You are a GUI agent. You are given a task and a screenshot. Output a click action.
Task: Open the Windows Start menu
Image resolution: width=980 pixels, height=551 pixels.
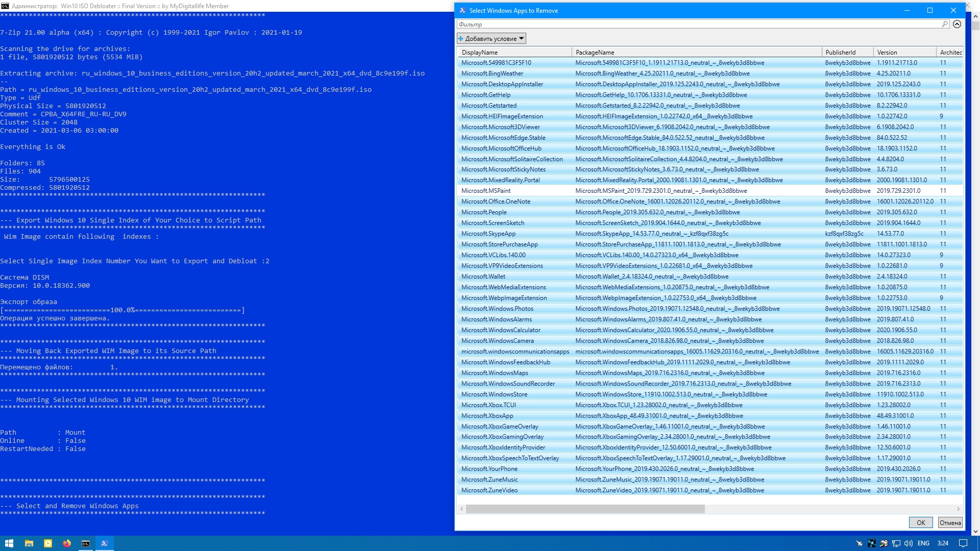coord(9,543)
